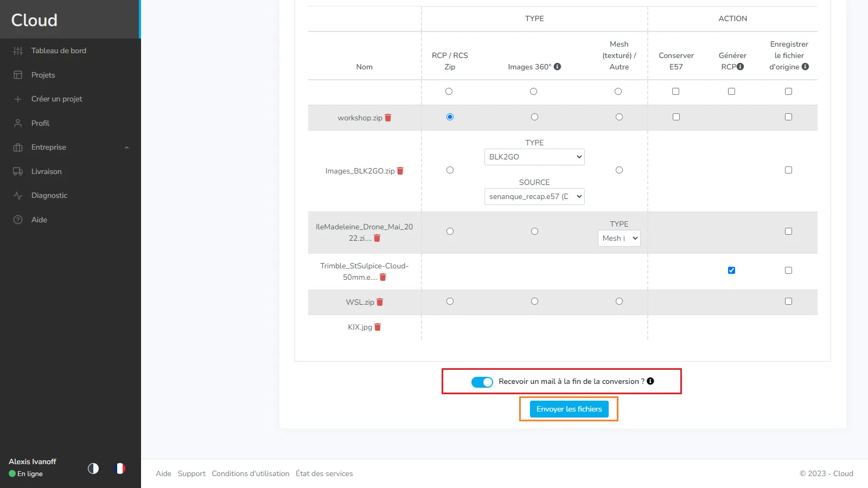The width and height of the screenshot is (868, 488).
Task: Select Images 360° radio for WSL.zip
Action: click(x=534, y=301)
